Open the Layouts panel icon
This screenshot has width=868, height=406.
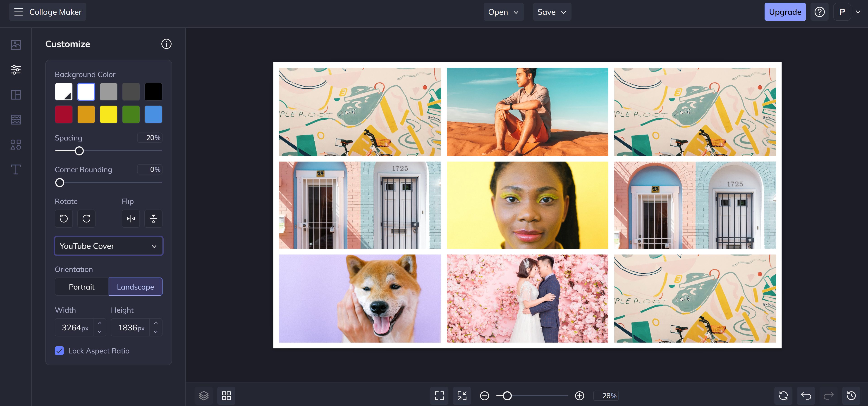coord(15,95)
